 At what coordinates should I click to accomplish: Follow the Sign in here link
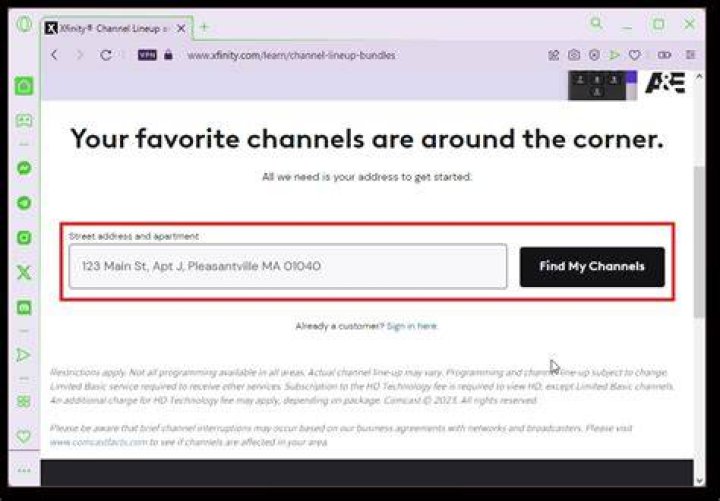click(411, 326)
